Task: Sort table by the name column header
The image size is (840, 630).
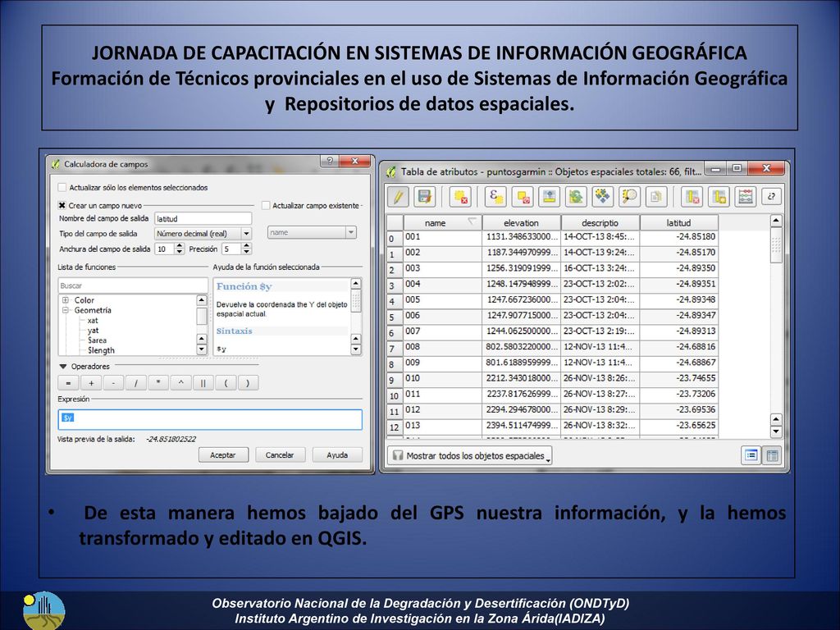Action: [442, 223]
